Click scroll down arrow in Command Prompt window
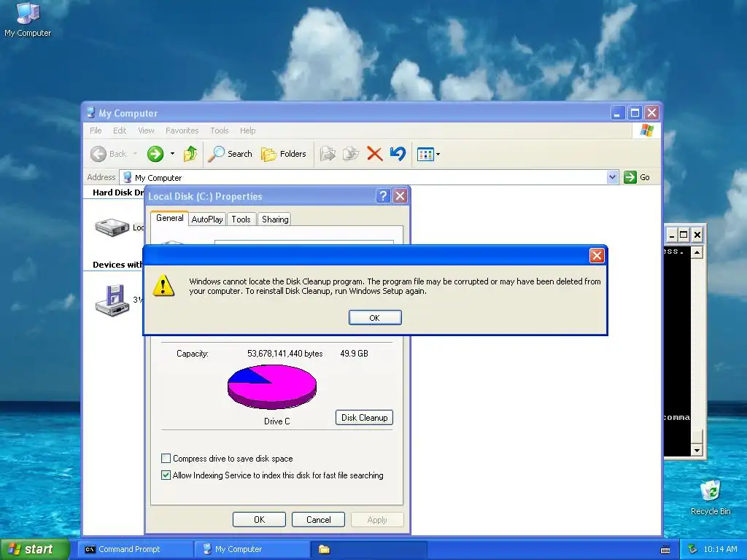 click(x=697, y=450)
